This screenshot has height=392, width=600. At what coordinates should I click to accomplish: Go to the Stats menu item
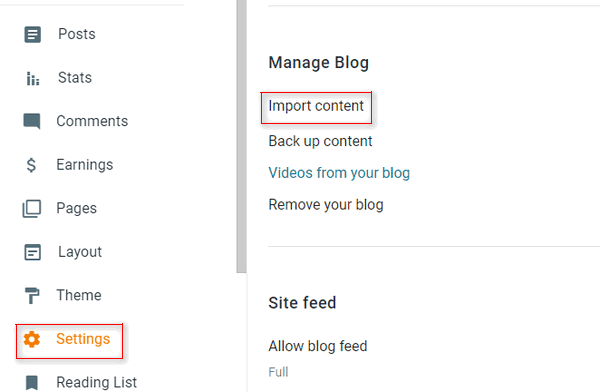[75, 78]
